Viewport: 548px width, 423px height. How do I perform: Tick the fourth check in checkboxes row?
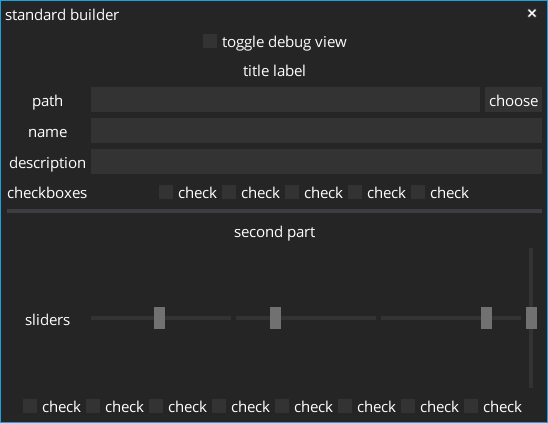pyautogui.click(x=355, y=192)
